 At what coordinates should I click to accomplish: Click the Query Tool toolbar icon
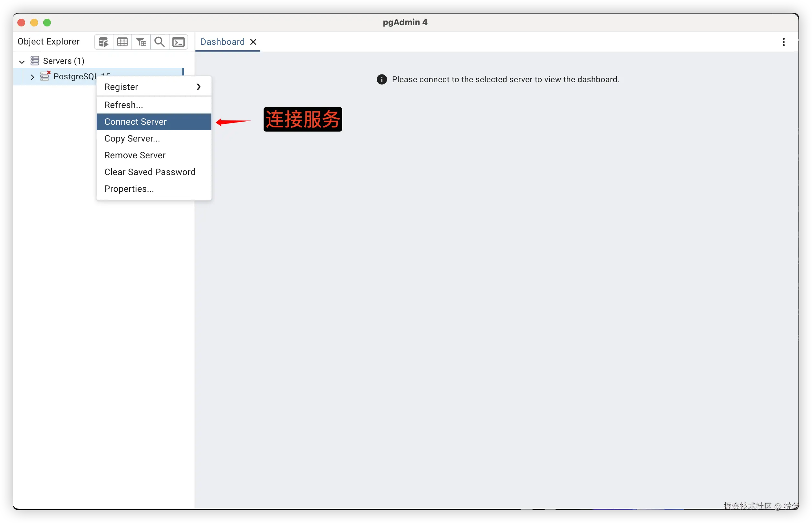pos(103,42)
